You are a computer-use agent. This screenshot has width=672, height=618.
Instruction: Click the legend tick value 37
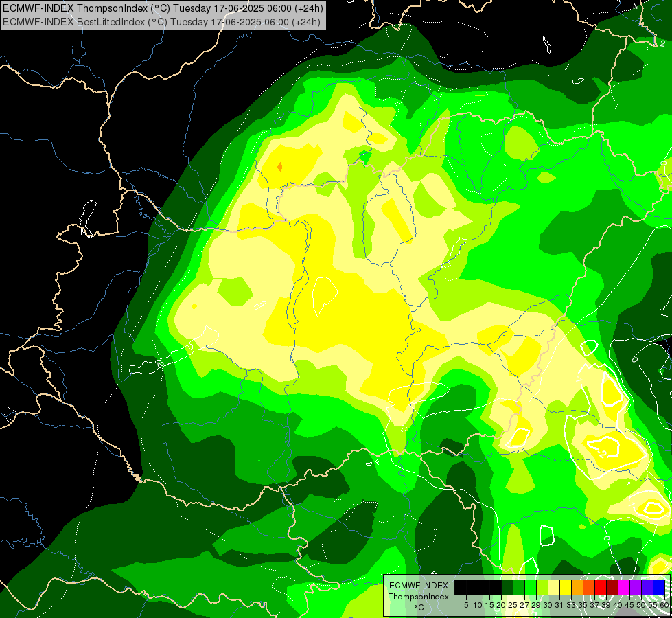594,605
